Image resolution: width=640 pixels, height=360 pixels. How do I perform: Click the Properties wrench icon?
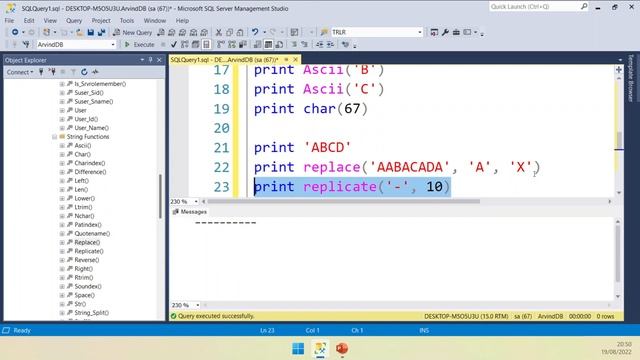445,32
